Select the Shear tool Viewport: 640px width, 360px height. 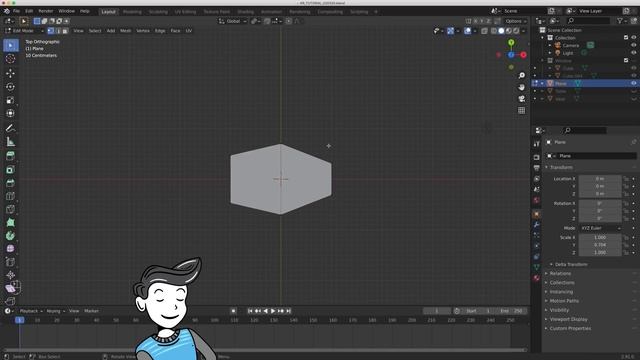coord(11,288)
